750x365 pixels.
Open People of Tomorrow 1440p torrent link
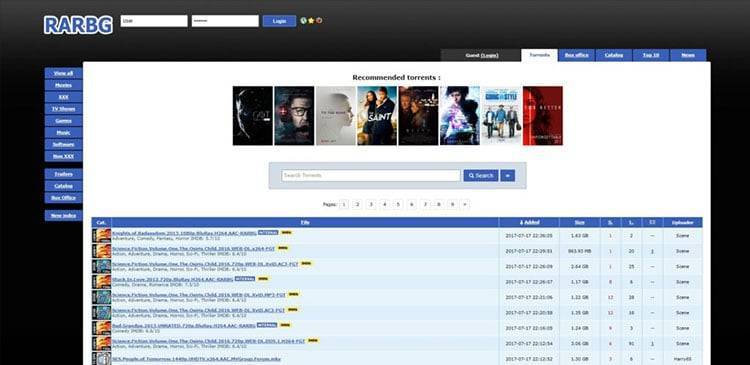(196, 358)
